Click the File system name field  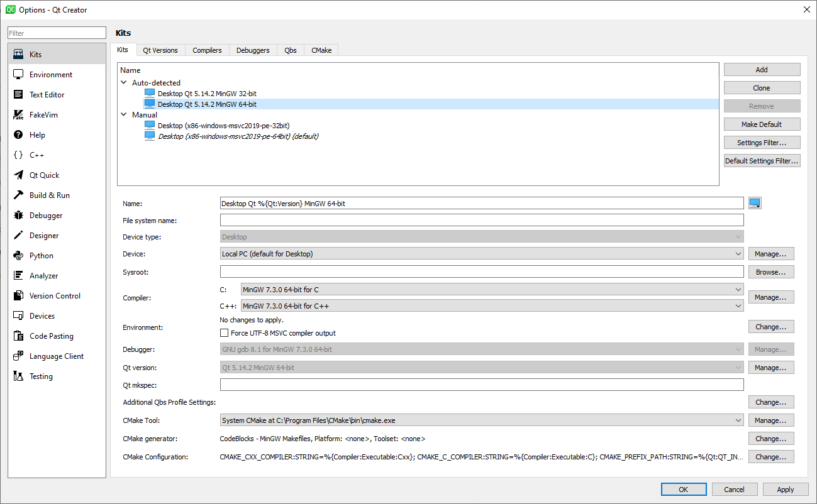point(482,220)
